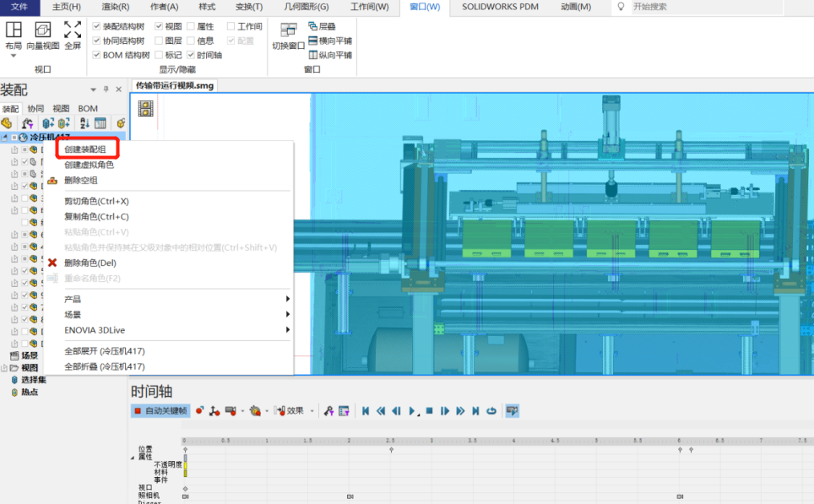
Task: Open the BOM panel tab
Action: (x=88, y=108)
